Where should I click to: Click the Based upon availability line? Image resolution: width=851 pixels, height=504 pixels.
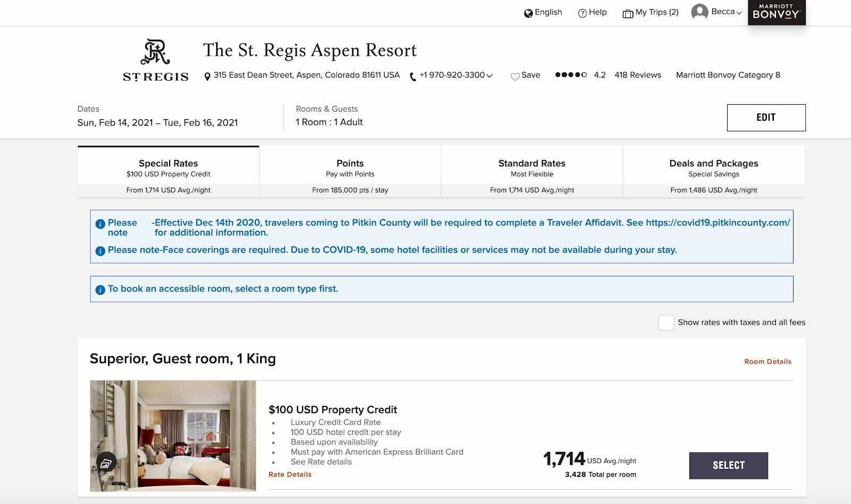click(334, 442)
